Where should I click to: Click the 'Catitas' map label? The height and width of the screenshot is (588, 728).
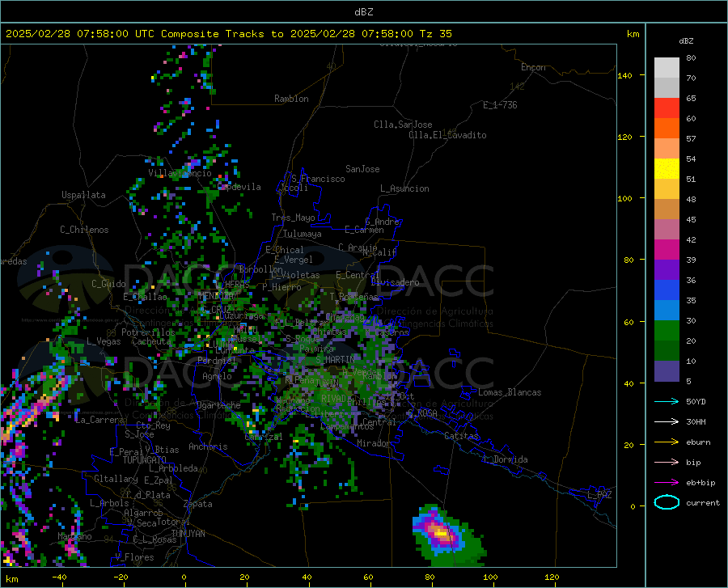click(462, 436)
